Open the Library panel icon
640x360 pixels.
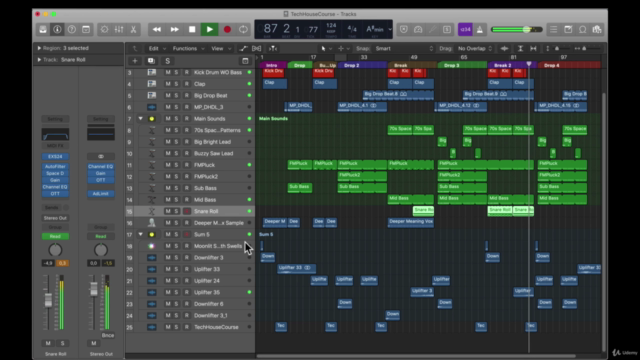point(43,29)
